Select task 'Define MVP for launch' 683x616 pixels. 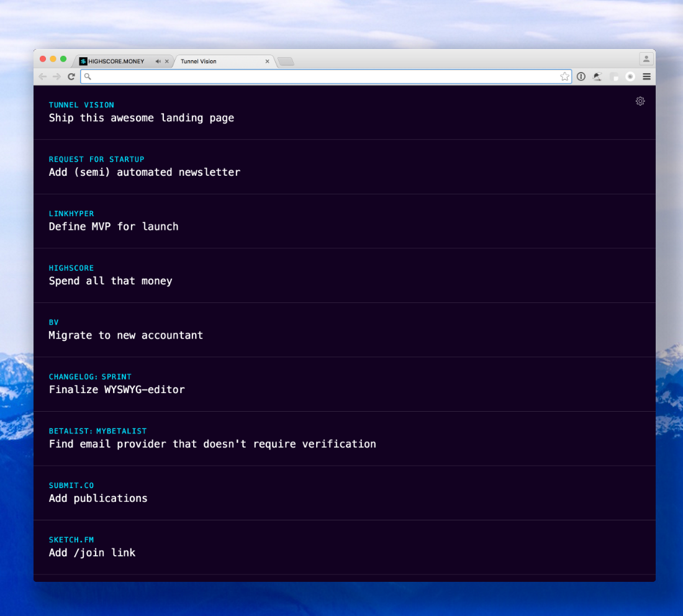point(114,227)
